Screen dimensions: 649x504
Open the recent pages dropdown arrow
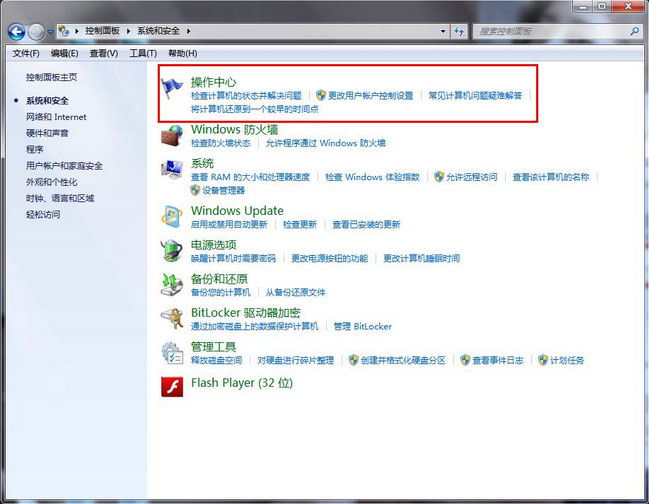coord(50,32)
